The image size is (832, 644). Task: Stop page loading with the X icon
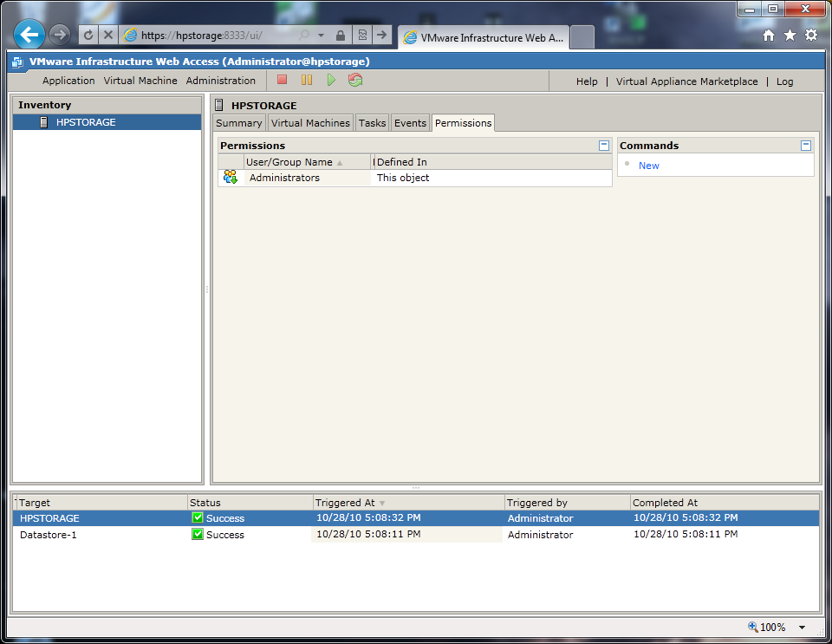tap(107, 36)
